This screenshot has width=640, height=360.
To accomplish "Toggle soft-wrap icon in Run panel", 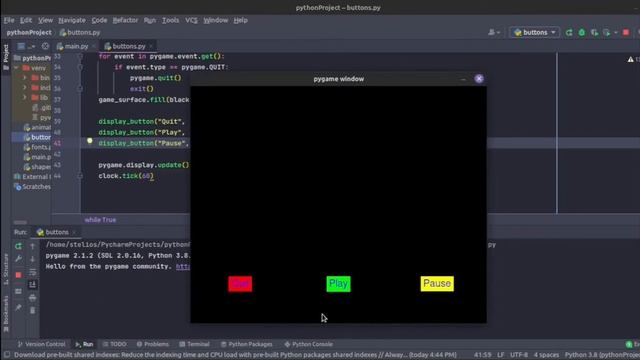I will pos(33,272).
